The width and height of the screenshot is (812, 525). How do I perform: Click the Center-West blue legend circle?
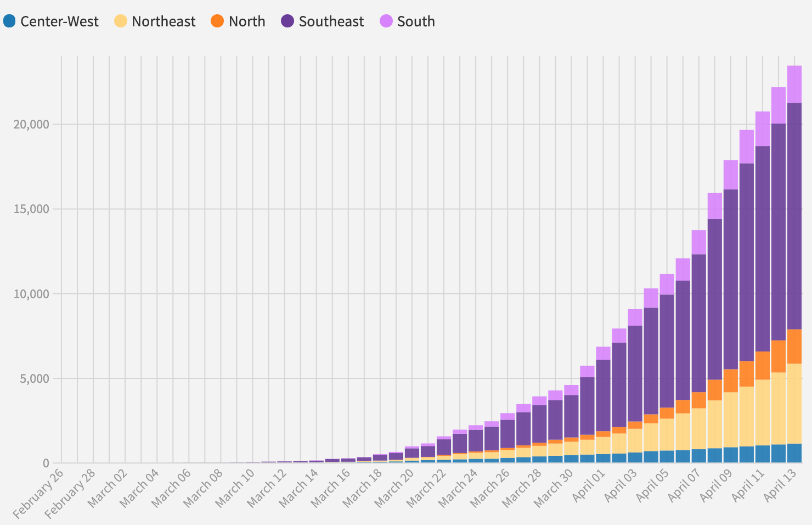pos(9,21)
